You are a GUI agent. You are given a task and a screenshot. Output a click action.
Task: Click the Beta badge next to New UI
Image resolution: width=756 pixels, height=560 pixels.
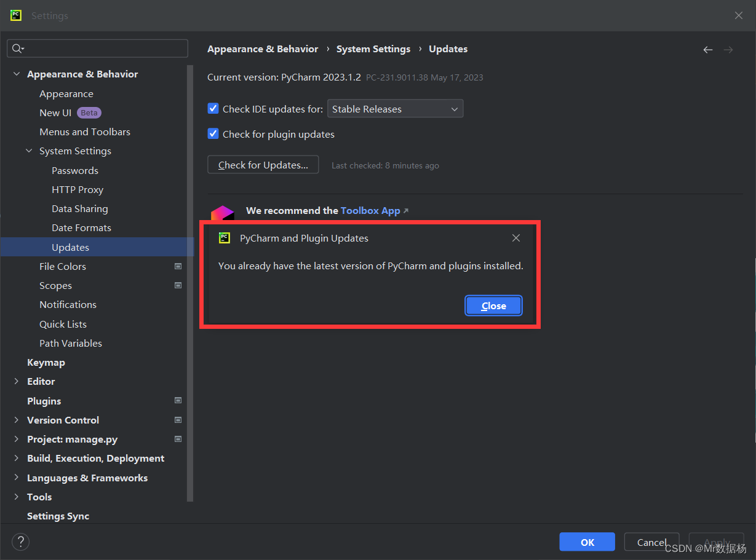click(x=89, y=112)
